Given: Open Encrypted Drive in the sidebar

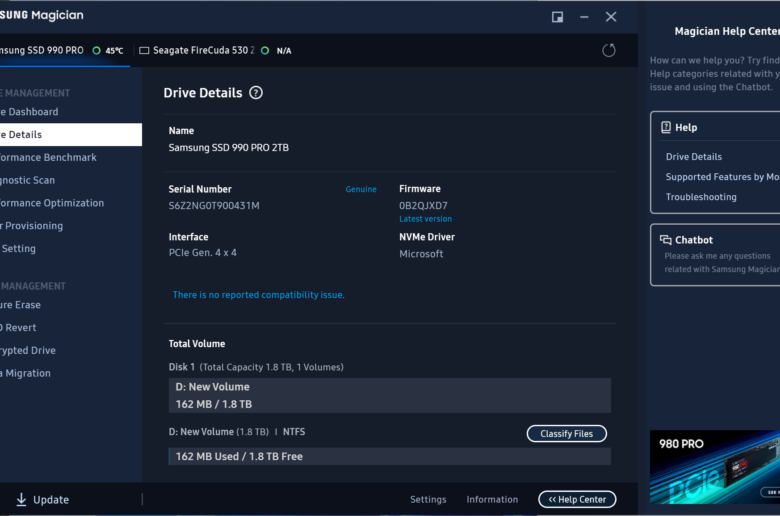Looking at the screenshot, I should click(71, 350).
